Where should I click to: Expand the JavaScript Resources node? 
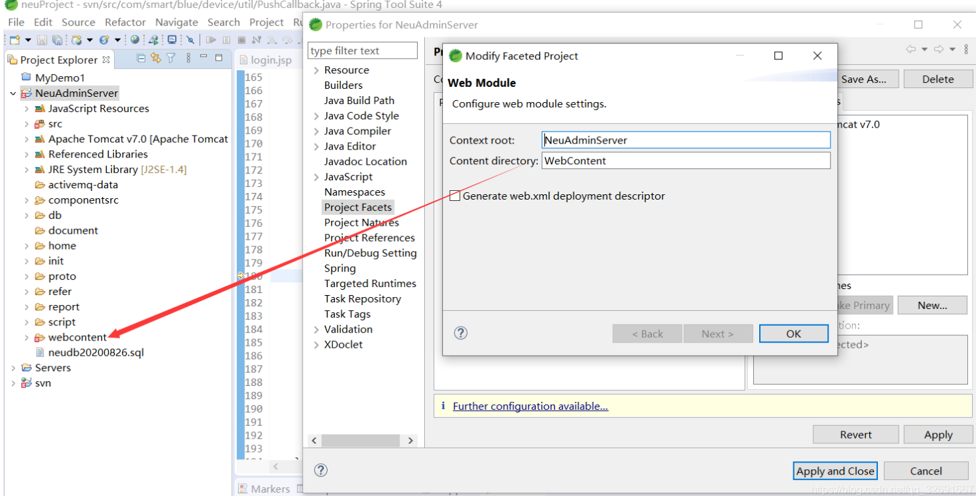pyautogui.click(x=27, y=108)
